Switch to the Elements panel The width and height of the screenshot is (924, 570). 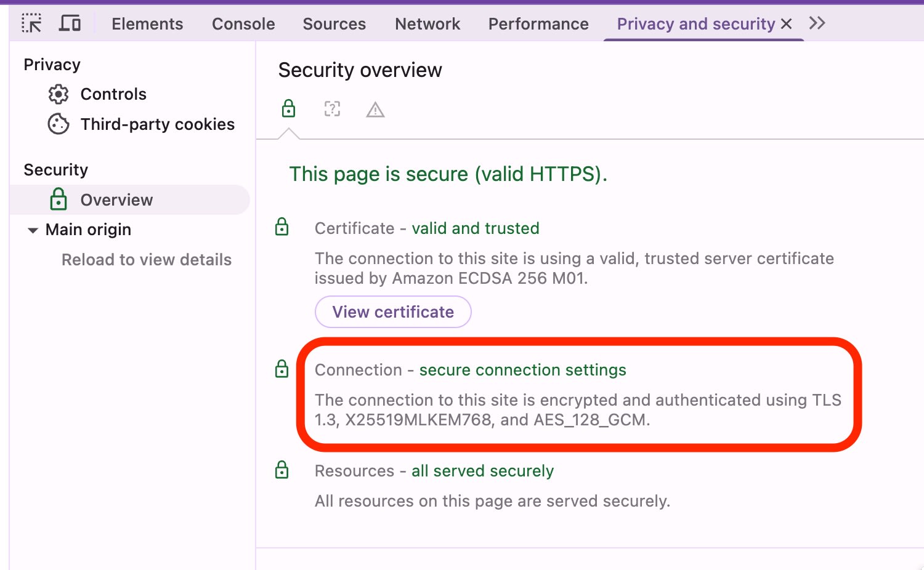tap(147, 23)
